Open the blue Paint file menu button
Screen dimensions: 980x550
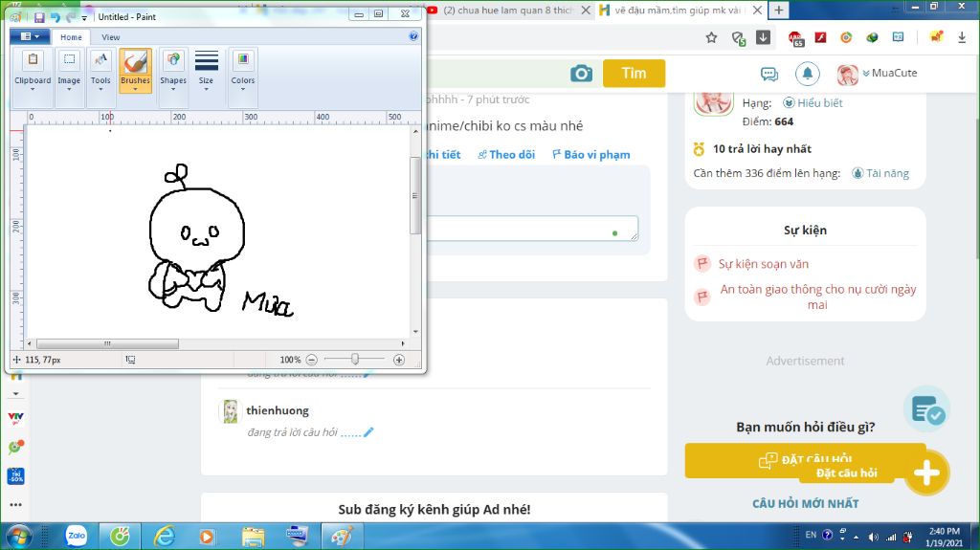(x=30, y=36)
